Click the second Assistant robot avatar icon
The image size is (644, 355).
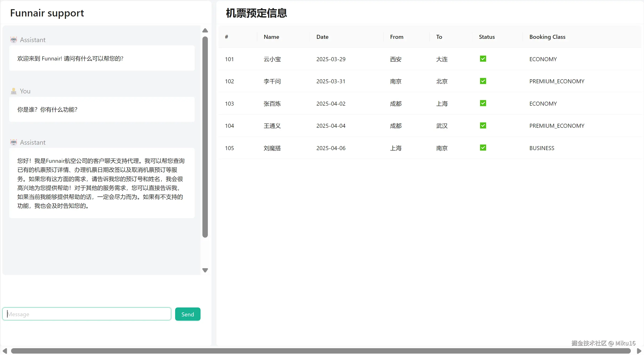point(13,142)
